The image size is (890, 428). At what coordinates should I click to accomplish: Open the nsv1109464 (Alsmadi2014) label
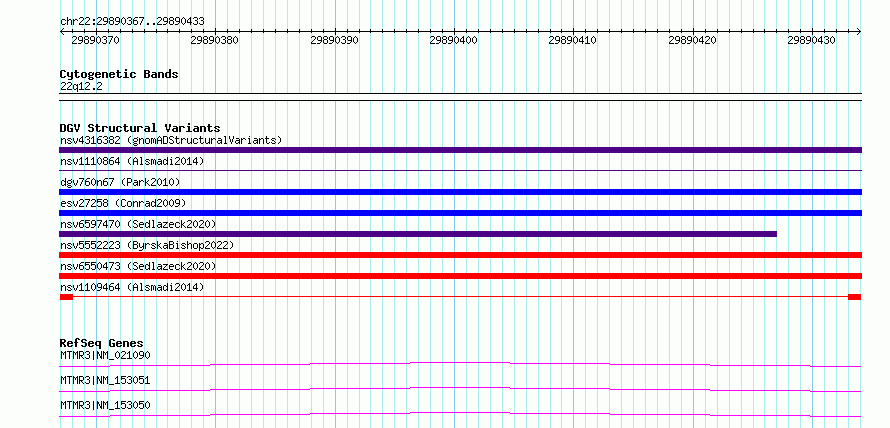[132, 287]
